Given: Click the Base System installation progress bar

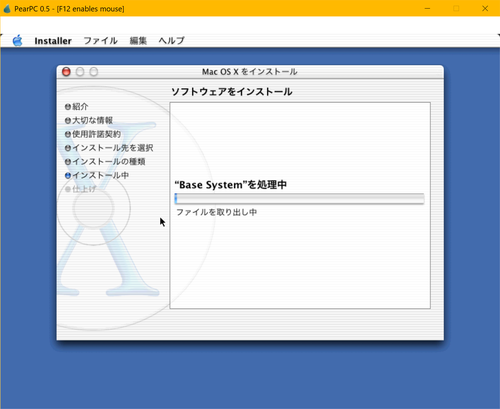Looking at the screenshot, I should click(299, 199).
